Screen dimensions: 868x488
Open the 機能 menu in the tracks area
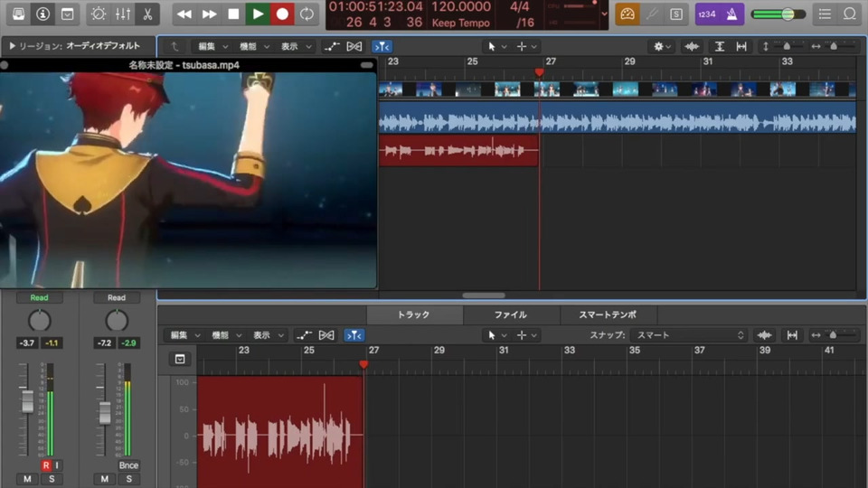(x=254, y=46)
